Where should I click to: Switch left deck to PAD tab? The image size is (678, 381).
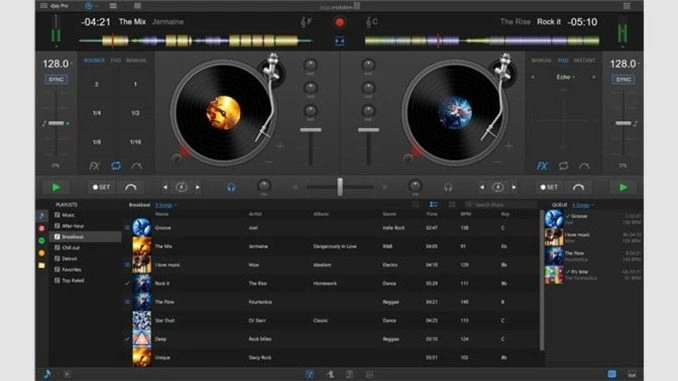116,61
